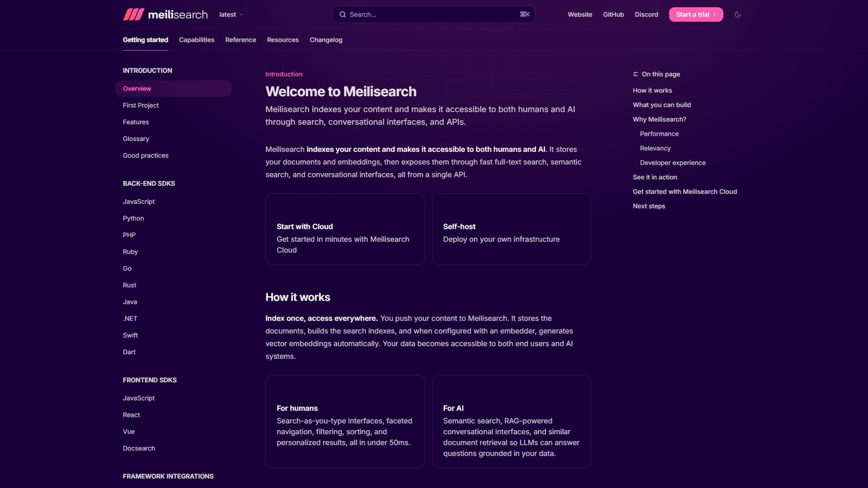Jump to Next steps section
868x488 pixels.
(x=649, y=206)
